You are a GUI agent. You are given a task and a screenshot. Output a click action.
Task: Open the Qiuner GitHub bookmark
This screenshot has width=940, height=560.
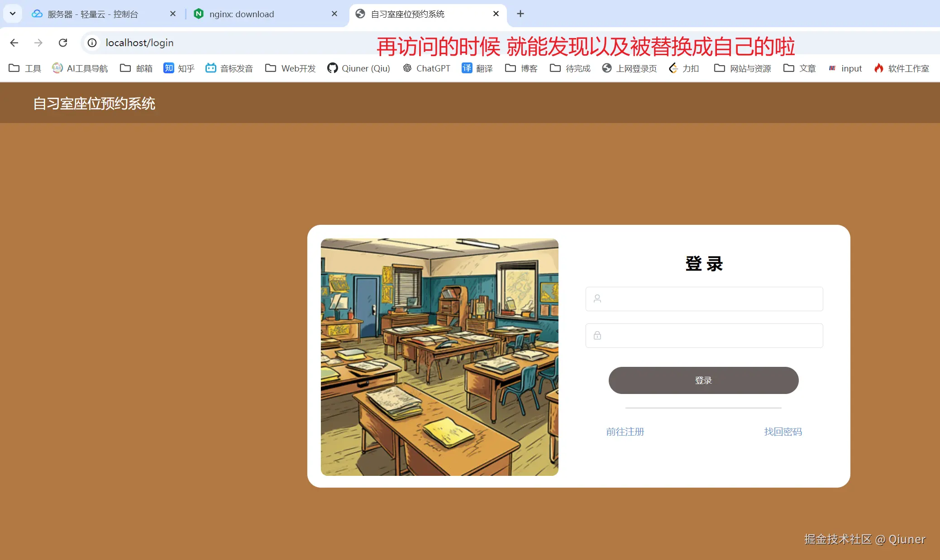358,68
